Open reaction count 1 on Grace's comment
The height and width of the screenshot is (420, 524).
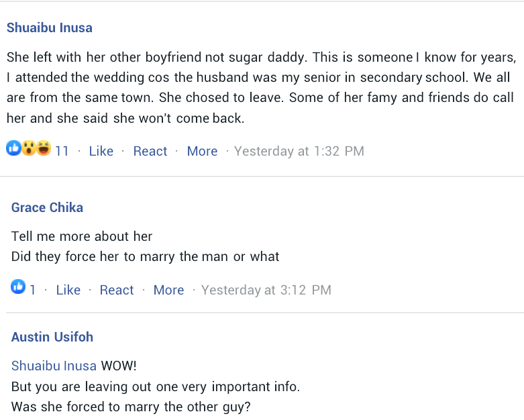32,290
